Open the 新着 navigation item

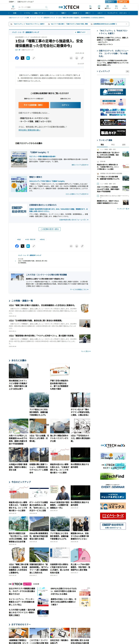15,13
